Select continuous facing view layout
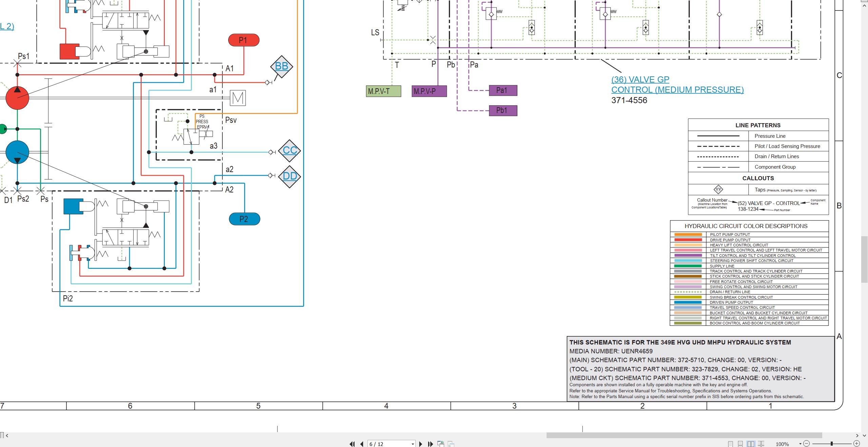The width and height of the screenshot is (868, 447). point(761,444)
